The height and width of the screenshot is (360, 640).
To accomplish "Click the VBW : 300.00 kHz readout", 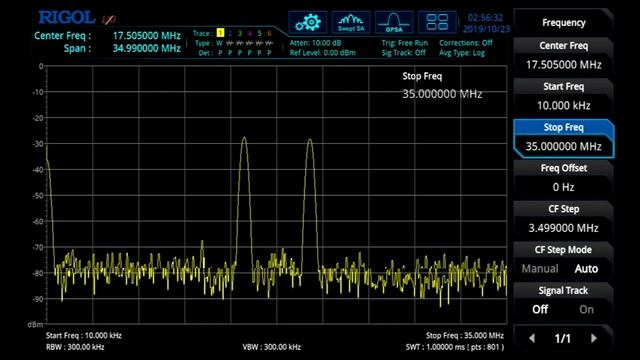I will pyautogui.click(x=271, y=347).
